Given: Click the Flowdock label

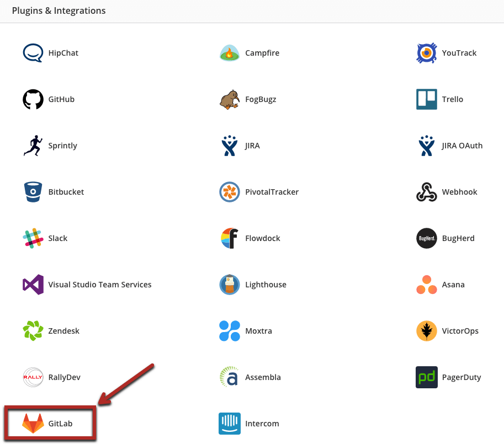Looking at the screenshot, I should point(263,238).
